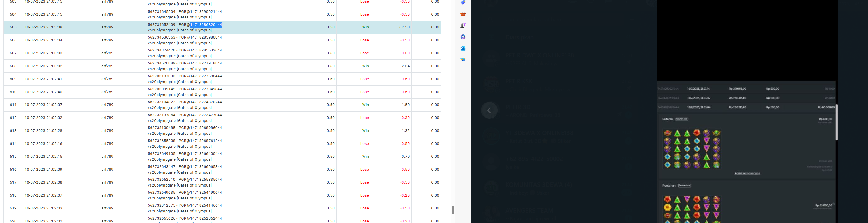
Task: Click reference 562734620889 - PGR@14718277918844
Action: click(x=185, y=63)
